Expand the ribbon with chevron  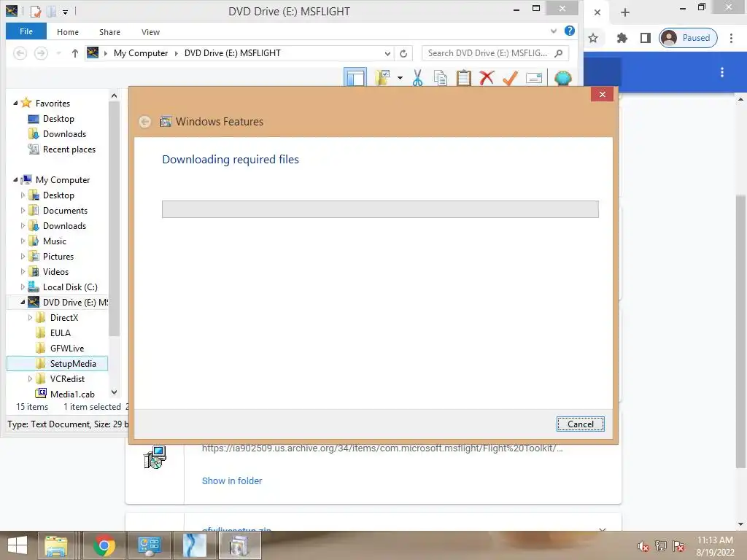pos(554,31)
